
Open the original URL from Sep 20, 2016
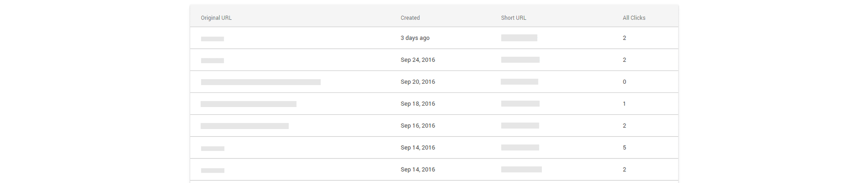coord(260,82)
